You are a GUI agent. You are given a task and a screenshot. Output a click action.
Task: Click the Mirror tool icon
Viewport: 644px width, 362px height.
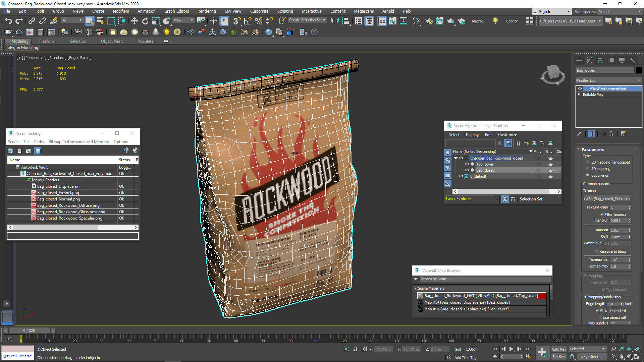[335, 21]
